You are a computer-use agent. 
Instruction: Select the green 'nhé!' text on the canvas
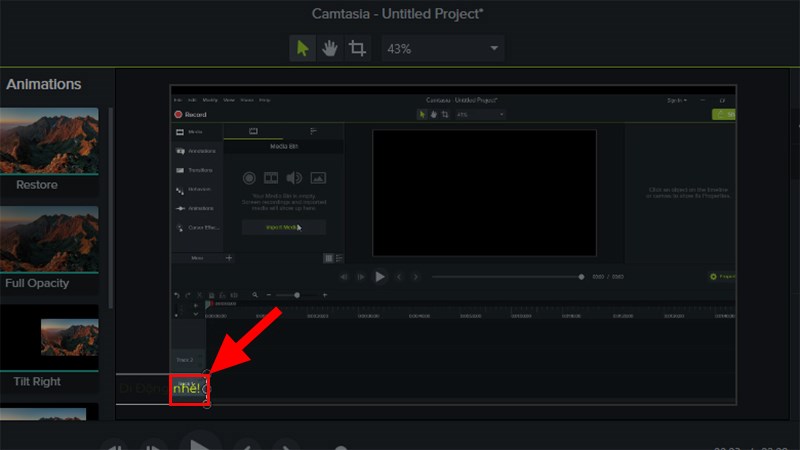(x=186, y=389)
